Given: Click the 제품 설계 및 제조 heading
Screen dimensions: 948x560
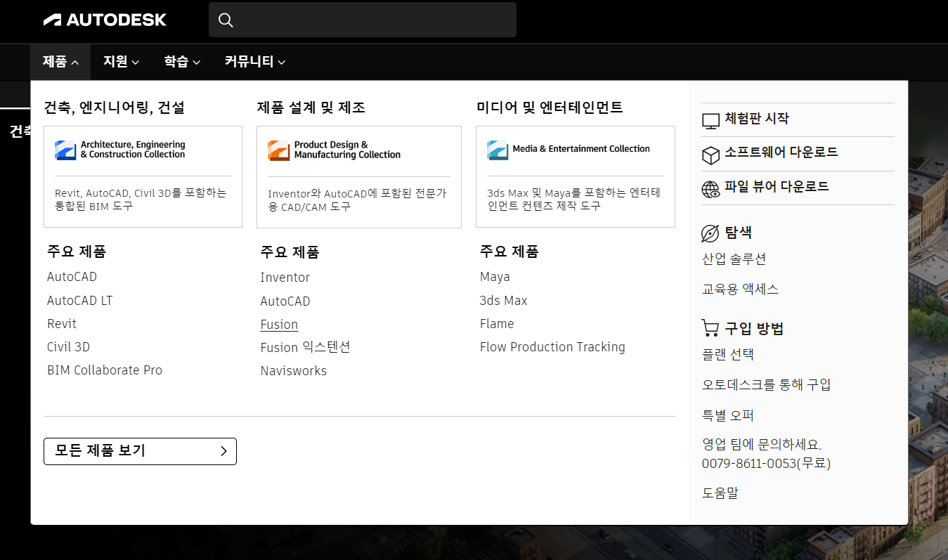Looking at the screenshot, I should (311, 108).
